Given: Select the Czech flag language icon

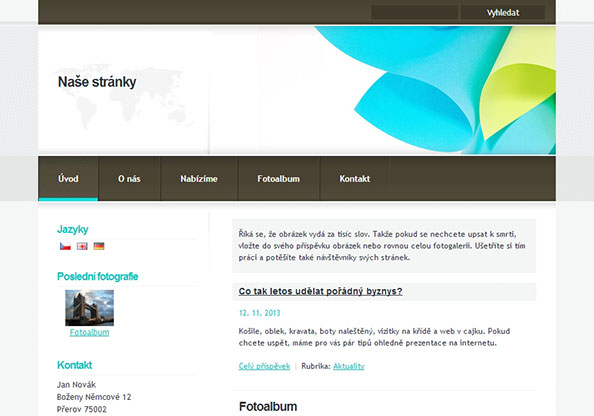Looking at the screenshot, I should [65, 246].
